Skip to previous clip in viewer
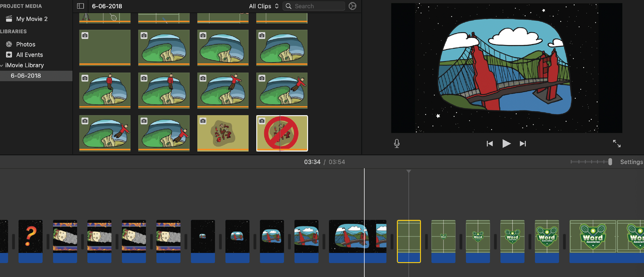The width and height of the screenshot is (644, 277). (489, 144)
